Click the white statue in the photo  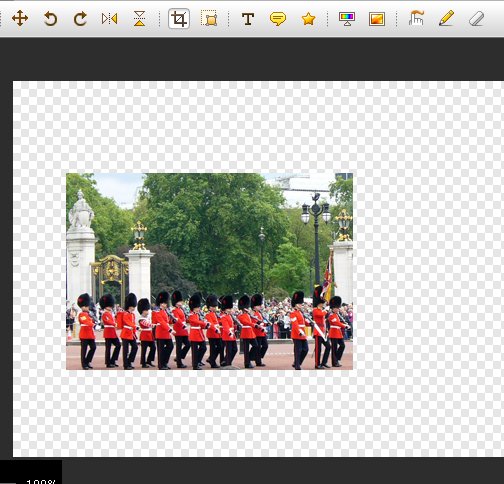pyautogui.click(x=80, y=209)
